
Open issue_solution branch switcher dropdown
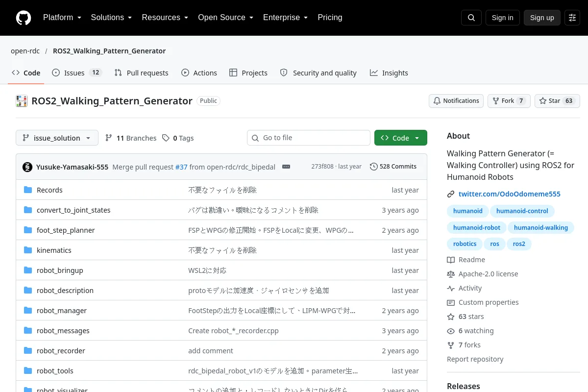[x=57, y=138]
